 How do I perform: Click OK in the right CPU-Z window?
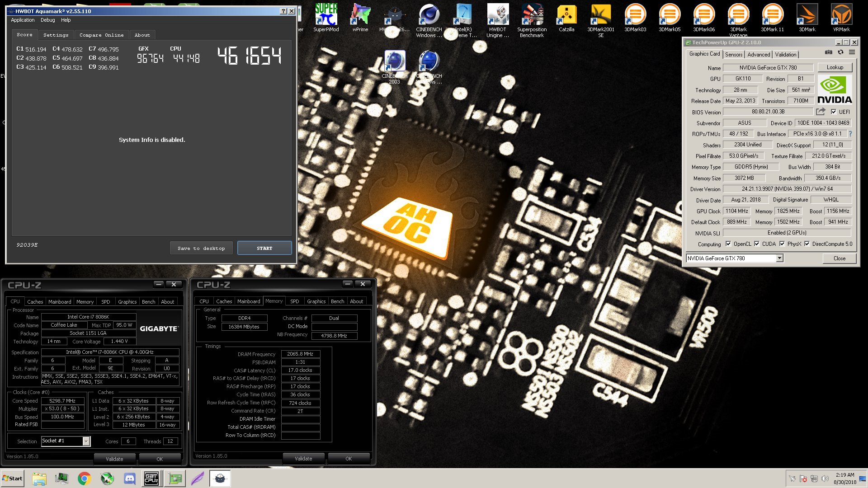click(349, 459)
